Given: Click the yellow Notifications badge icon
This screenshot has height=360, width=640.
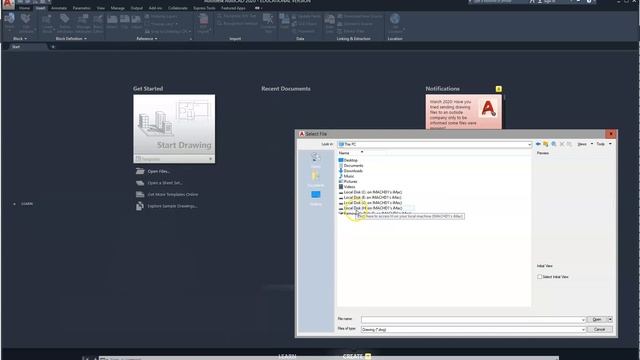Looking at the screenshot, I should 498,89.
